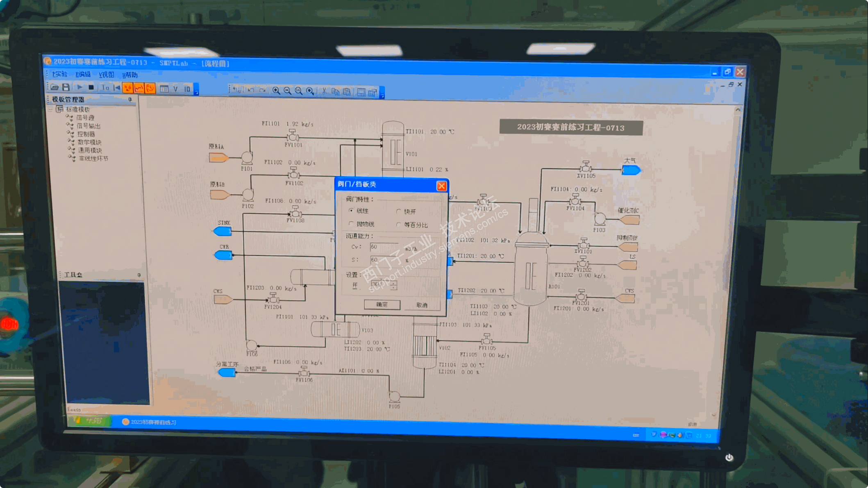Click the Save disk icon in toolbar
The height and width of the screenshot is (488, 868).
(x=66, y=87)
